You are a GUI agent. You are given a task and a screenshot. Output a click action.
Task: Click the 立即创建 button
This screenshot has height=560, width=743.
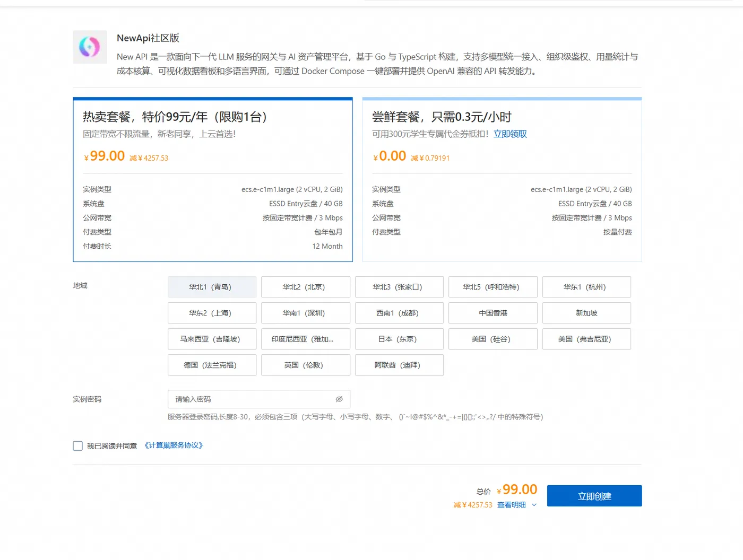coord(594,496)
